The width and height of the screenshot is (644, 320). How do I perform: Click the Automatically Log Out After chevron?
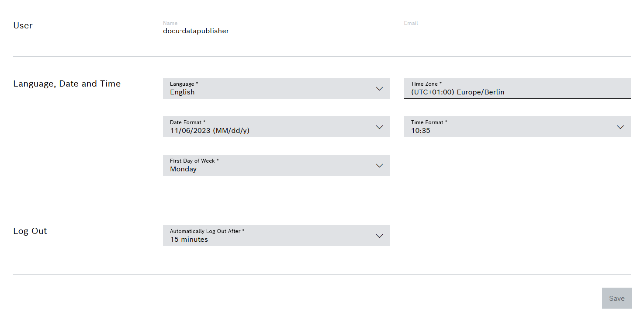(x=379, y=236)
